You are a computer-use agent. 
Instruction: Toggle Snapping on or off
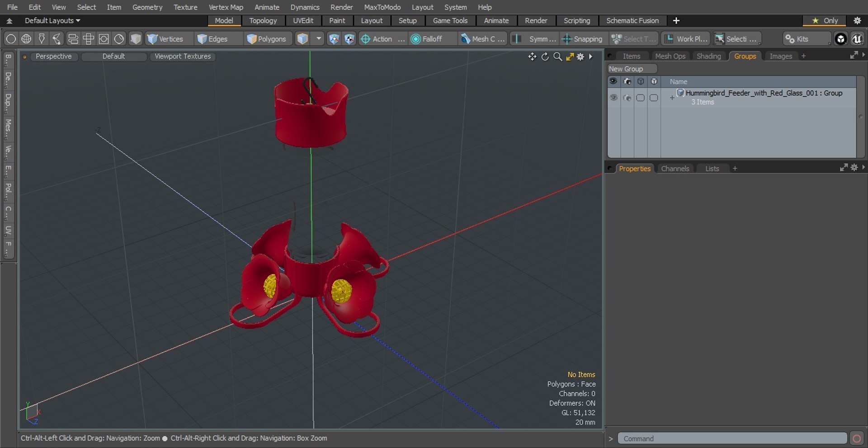[x=582, y=39]
